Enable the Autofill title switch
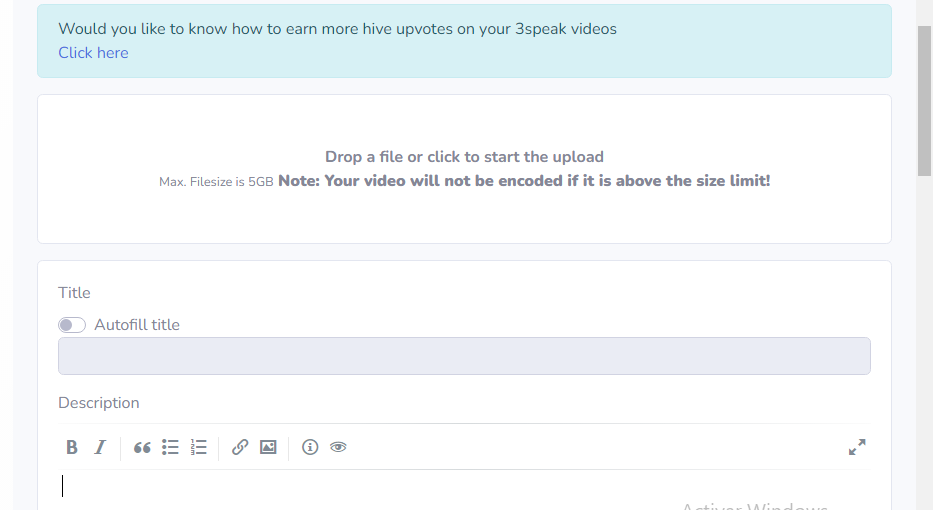The height and width of the screenshot is (510, 933). [x=72, y=325]
